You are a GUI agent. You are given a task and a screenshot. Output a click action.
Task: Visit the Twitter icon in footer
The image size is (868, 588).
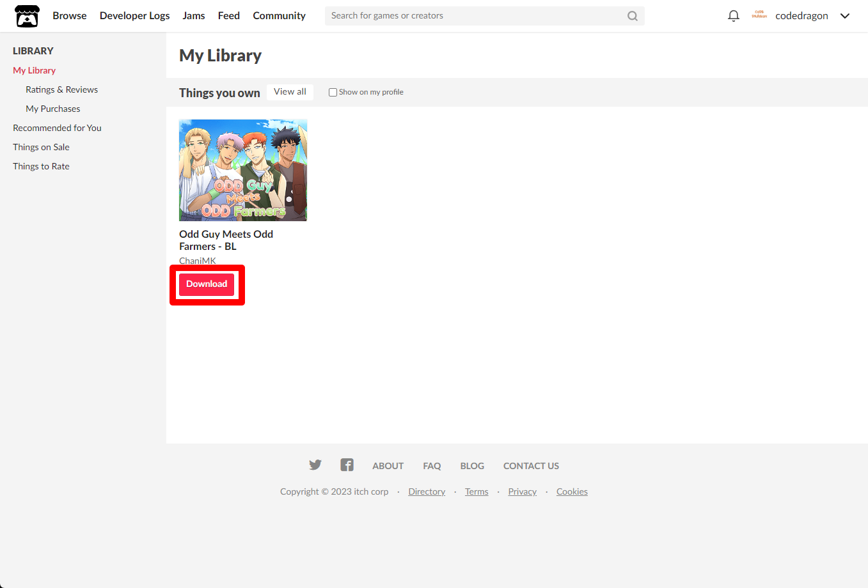point(315,465)
